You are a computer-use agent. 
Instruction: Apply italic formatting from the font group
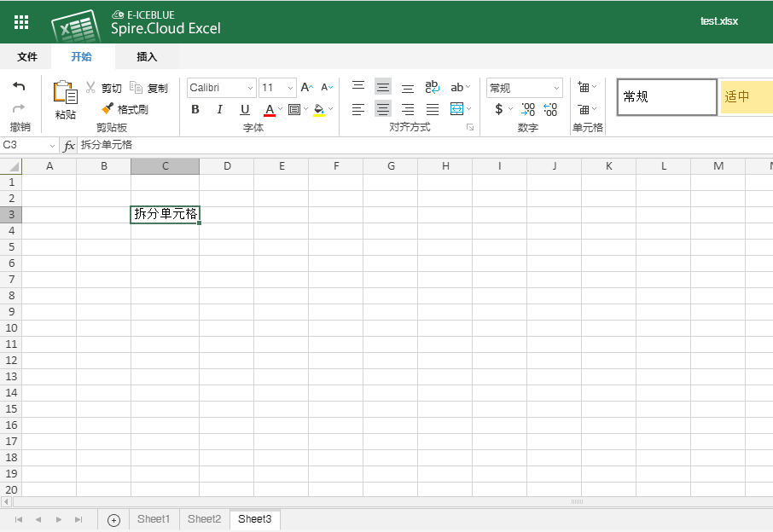click(219, 109)
